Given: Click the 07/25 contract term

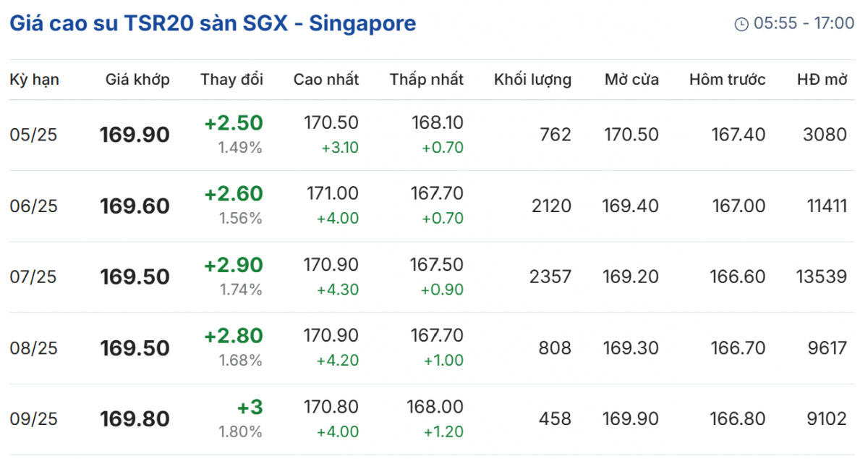Looking at the screenshot, I should pos(33,277).
